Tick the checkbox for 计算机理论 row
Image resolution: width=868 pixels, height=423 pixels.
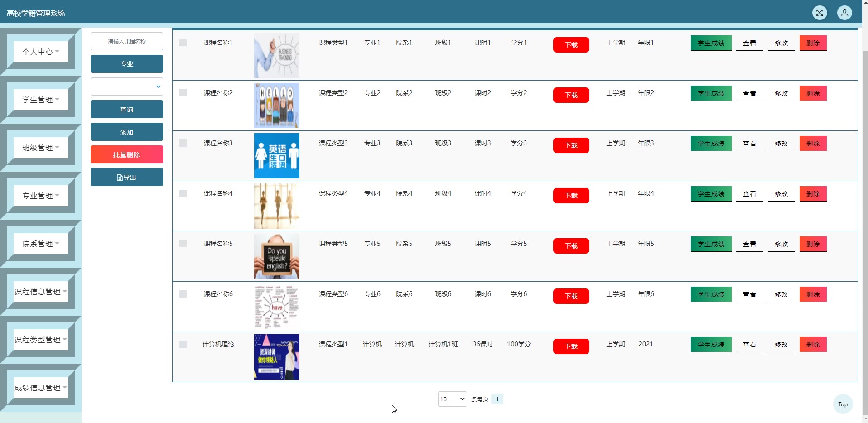[x=183, y=344]
